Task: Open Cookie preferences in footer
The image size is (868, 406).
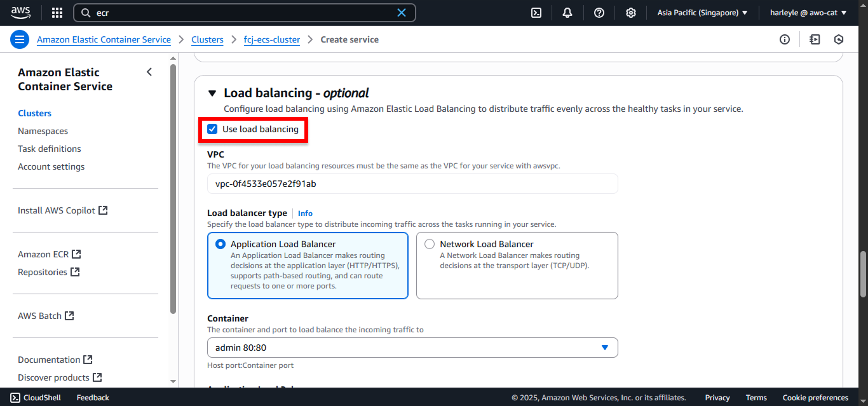Action: coord(815,398)
